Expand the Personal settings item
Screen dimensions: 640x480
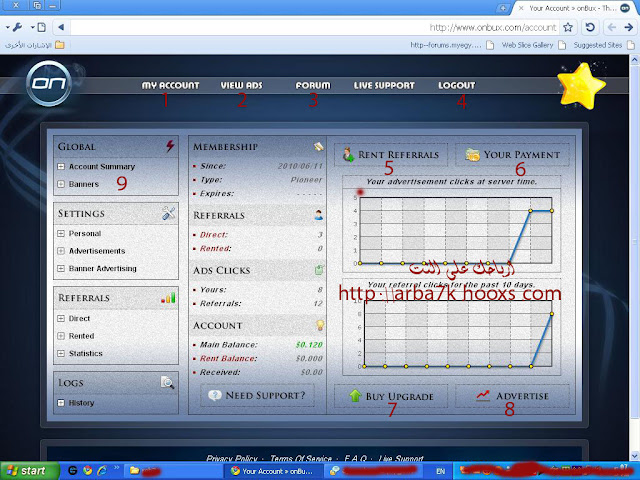(x=61, y=233)
